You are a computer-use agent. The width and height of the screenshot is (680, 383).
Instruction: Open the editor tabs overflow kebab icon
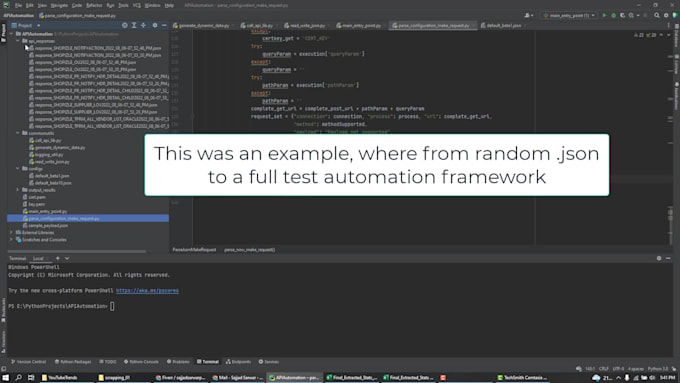[668, 25]
